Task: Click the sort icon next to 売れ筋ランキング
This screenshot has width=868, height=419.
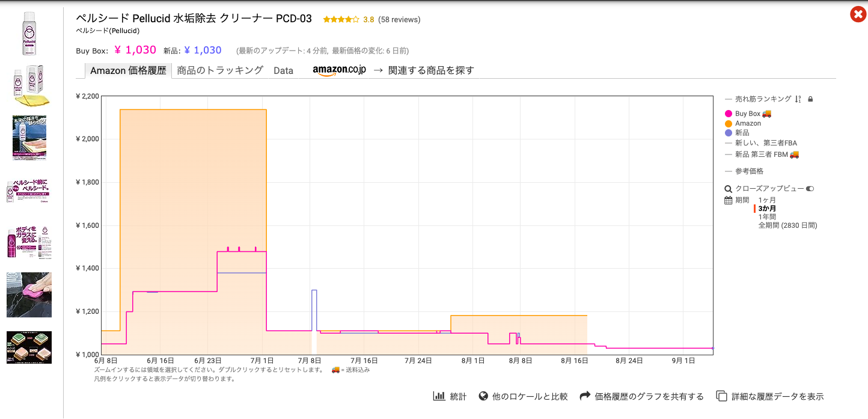Action: [x=798, y=99]
